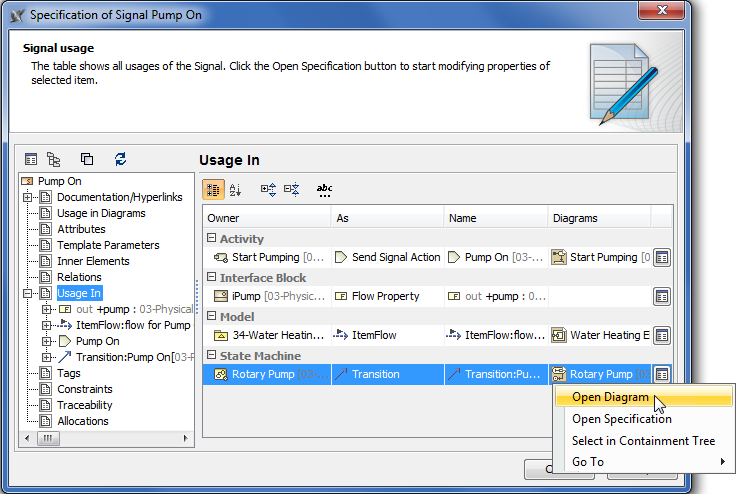This screenshot has width=736, height=494.
Task: Click tree horizontal scrollbar left arrow
Action: (x=27, y=439)
